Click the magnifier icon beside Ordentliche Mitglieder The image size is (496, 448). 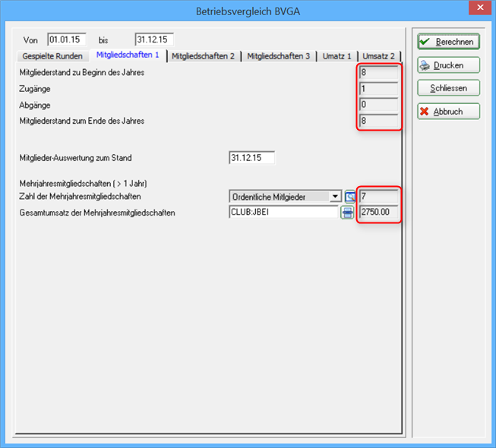click(x=350, y=197)
